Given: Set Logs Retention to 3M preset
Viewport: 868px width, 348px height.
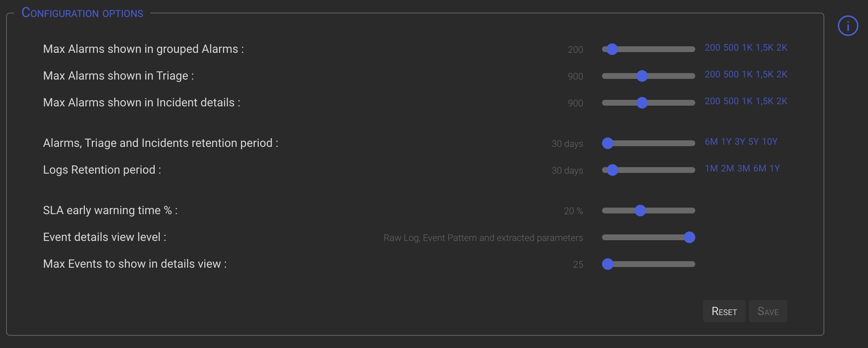Looking at the screenshot, I should 743,169.
